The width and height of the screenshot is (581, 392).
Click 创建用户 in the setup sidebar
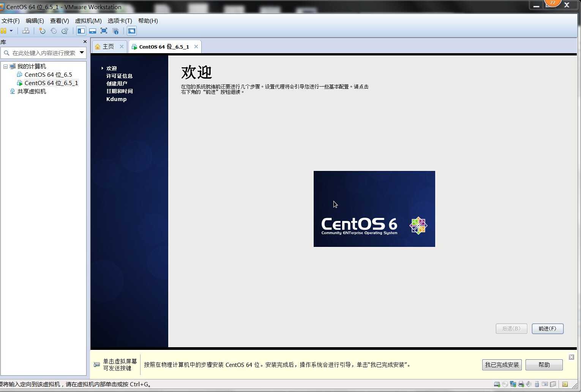tap(117, 84)
